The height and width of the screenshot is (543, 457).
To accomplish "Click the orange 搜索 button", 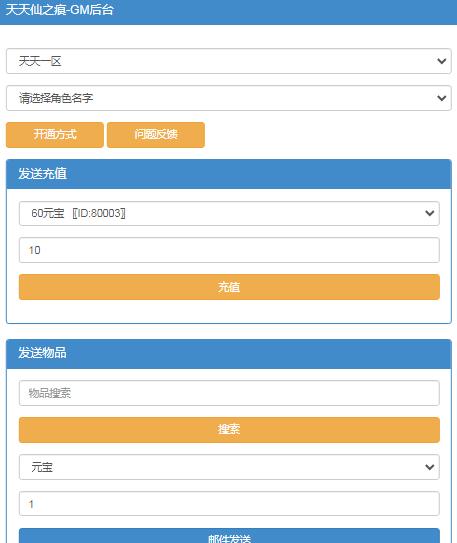I will point(229,430).
